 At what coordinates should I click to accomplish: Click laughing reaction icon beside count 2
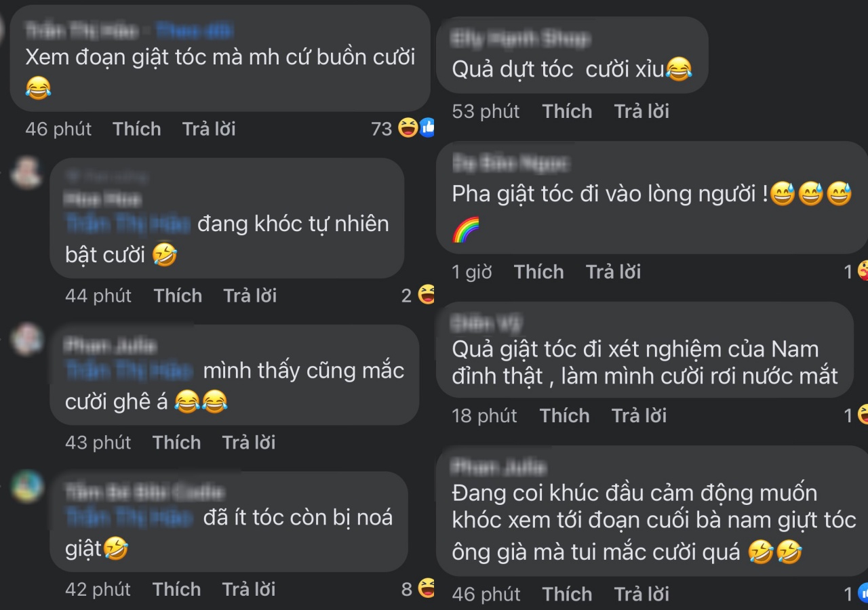point(427,295)
